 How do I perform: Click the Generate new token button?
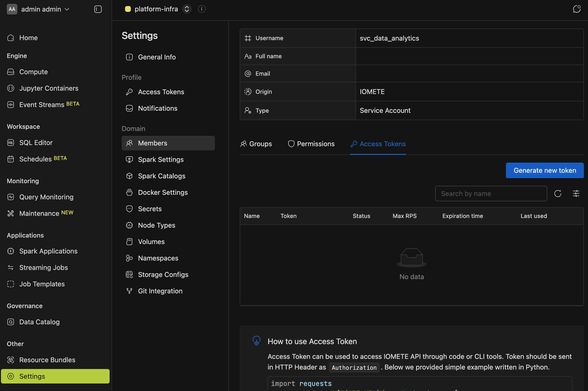point(545,170)
